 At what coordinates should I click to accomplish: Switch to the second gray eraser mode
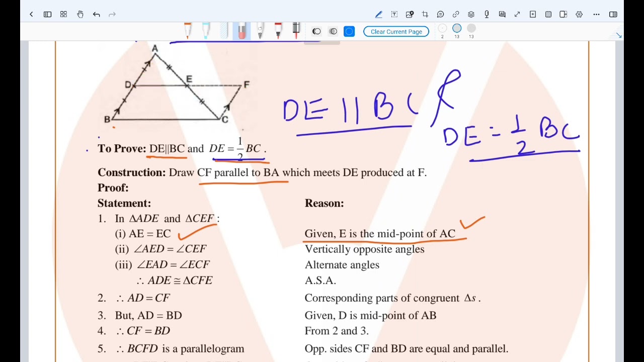[x=333, y=31]
